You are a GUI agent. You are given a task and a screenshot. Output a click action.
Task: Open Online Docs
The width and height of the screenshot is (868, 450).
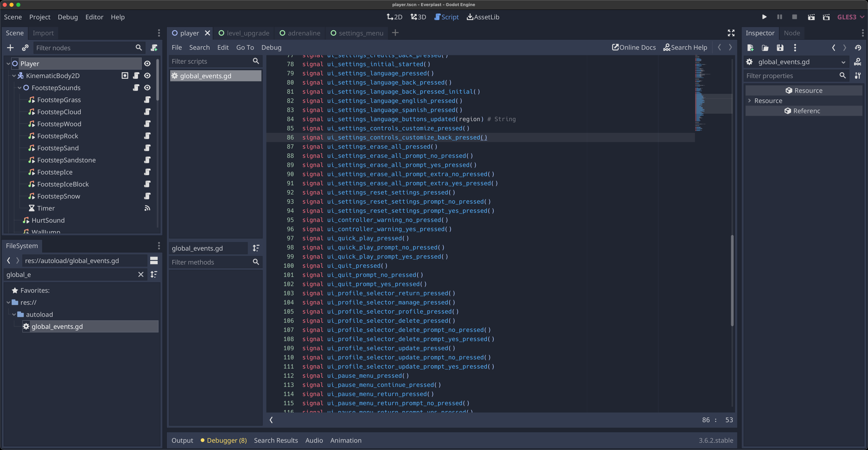tap(634, 48)
